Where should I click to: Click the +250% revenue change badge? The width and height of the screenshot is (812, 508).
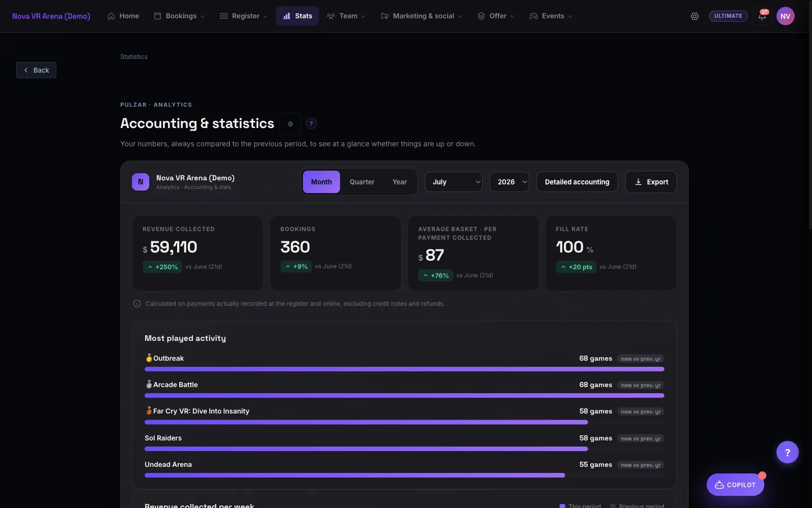click(x=162, y=267)
